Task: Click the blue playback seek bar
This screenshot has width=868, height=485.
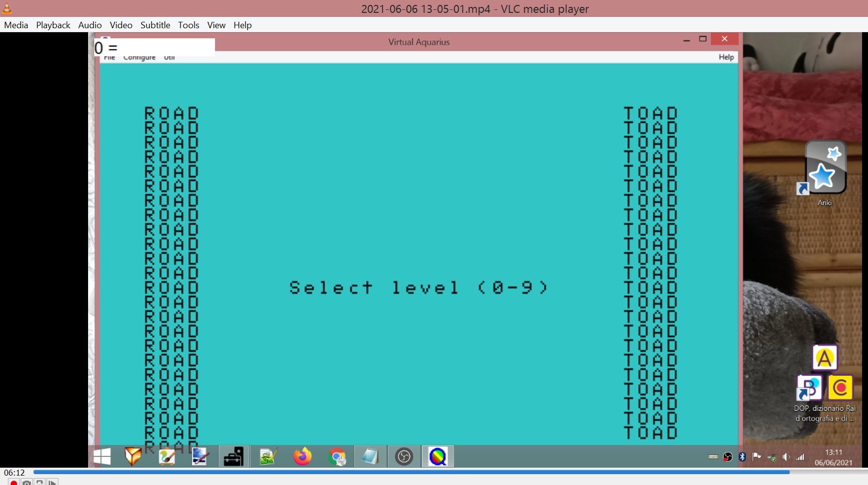Action: coord(411,472)
